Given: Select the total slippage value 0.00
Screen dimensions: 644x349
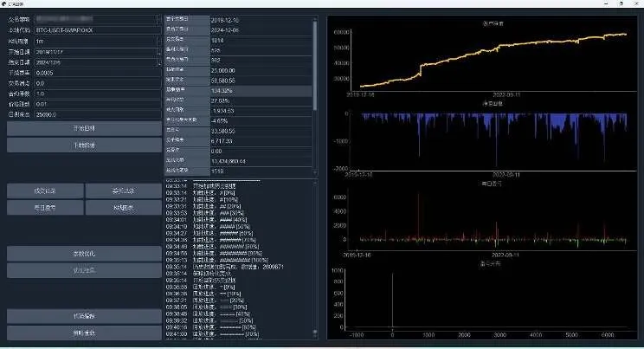Looking at the screenshot, I should click(261, 152).
